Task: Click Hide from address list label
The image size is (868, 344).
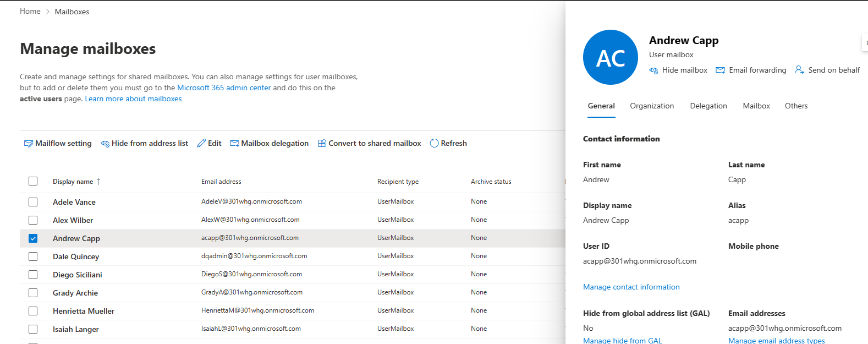Action: click(150, 143)
